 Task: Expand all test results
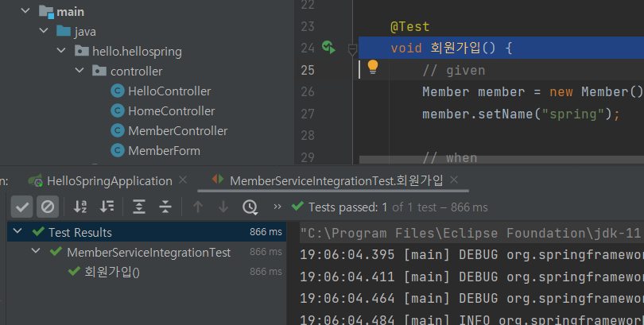click(x=139, y=207)
